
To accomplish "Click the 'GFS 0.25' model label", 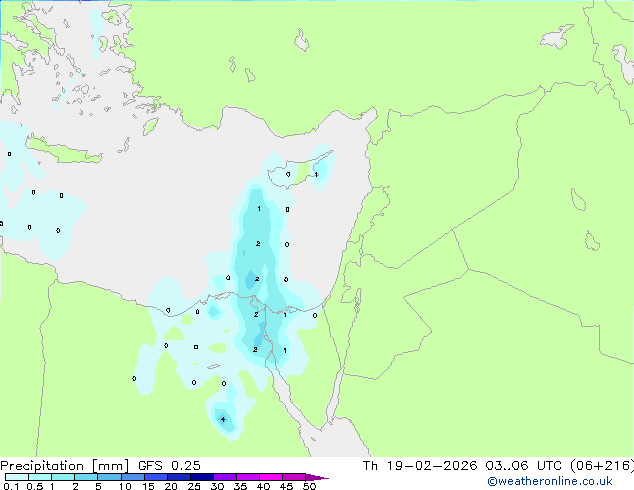I will point(169,466).
